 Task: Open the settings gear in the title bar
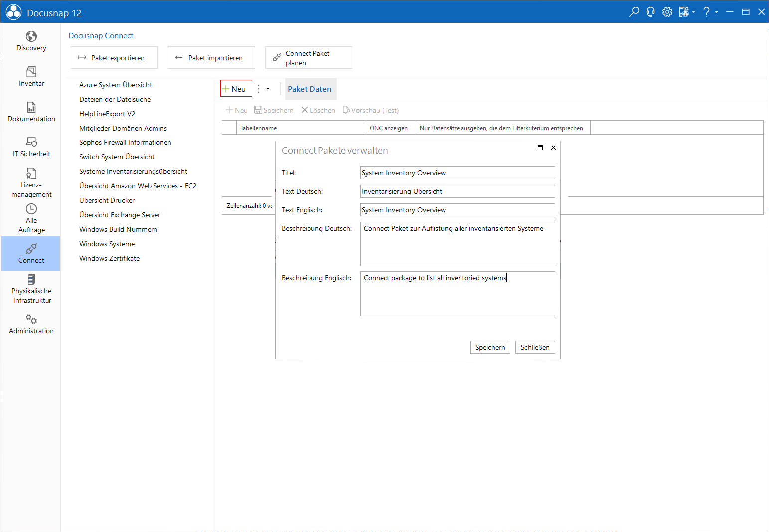[x=667, y=12]
